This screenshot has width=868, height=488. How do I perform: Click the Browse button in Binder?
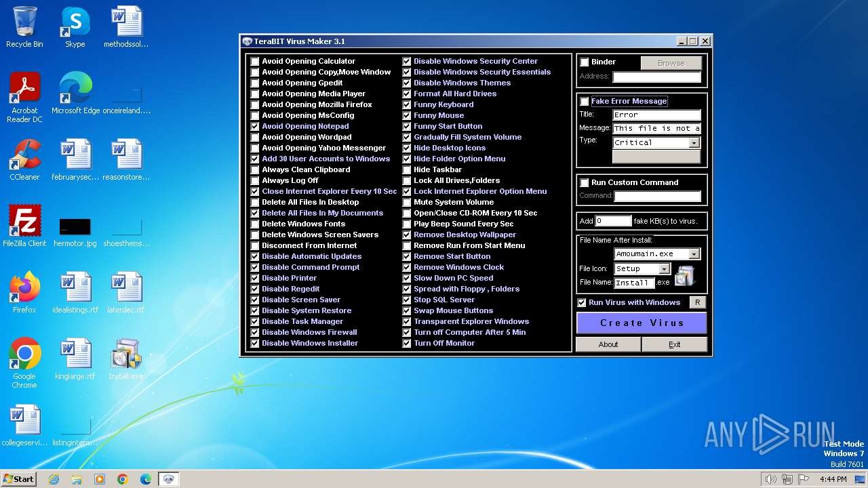pyautogui.click(x=671, y=63)
